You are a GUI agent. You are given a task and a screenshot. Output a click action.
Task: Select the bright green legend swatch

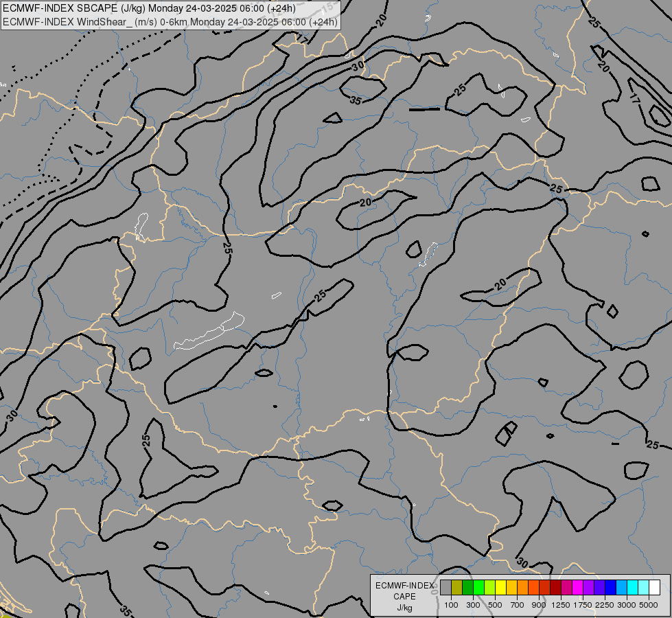[x=478, y=587]
